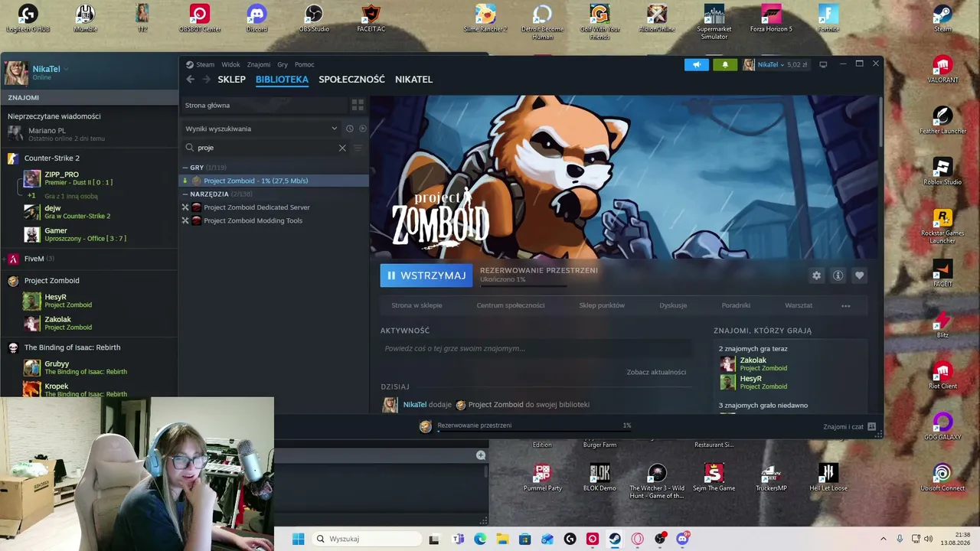980x551 pixels.
Task: Open Roblox Studio desktop shortcut
Action: click(942, 171)
